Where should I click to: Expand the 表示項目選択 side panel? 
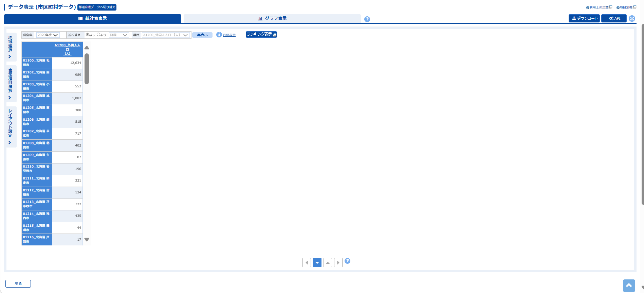point(11,84)
